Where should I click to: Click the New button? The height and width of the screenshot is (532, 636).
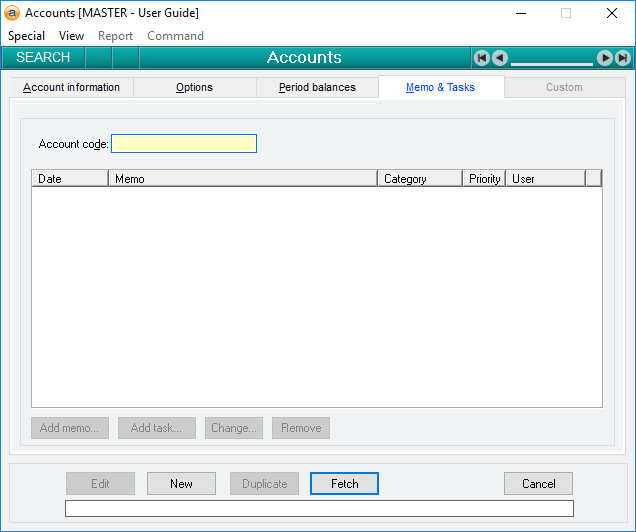click(x=181, y=484)
